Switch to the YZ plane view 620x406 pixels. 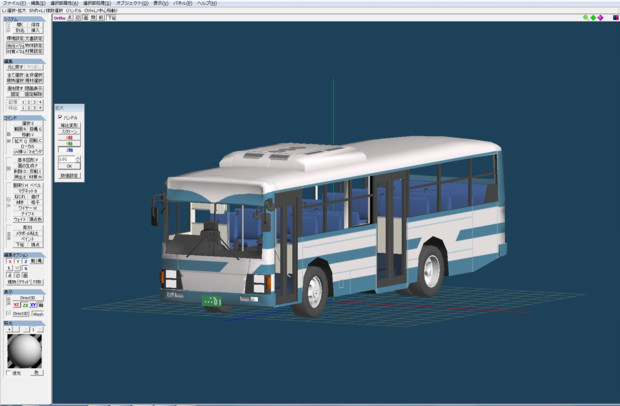[x=18, y=304]
